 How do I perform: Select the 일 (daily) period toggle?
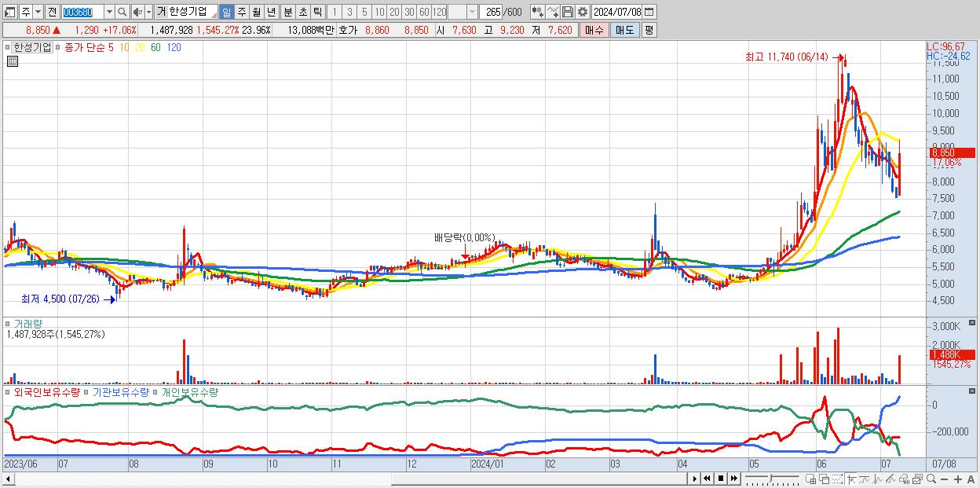226,12
